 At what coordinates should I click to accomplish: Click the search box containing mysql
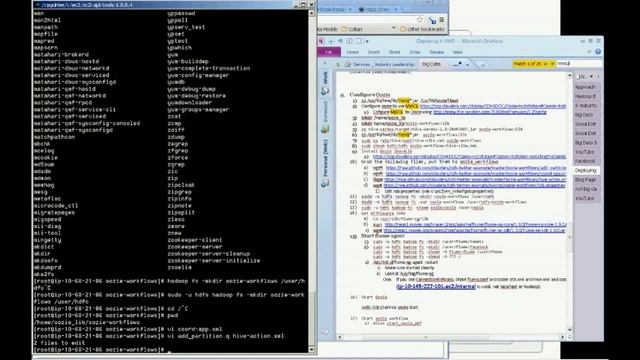(x=579, y=64)
